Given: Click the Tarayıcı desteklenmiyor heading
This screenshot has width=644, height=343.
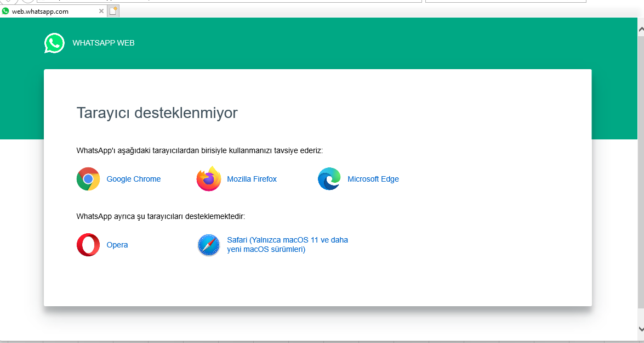Looking at the screenshot, I should tap(157, 113).
